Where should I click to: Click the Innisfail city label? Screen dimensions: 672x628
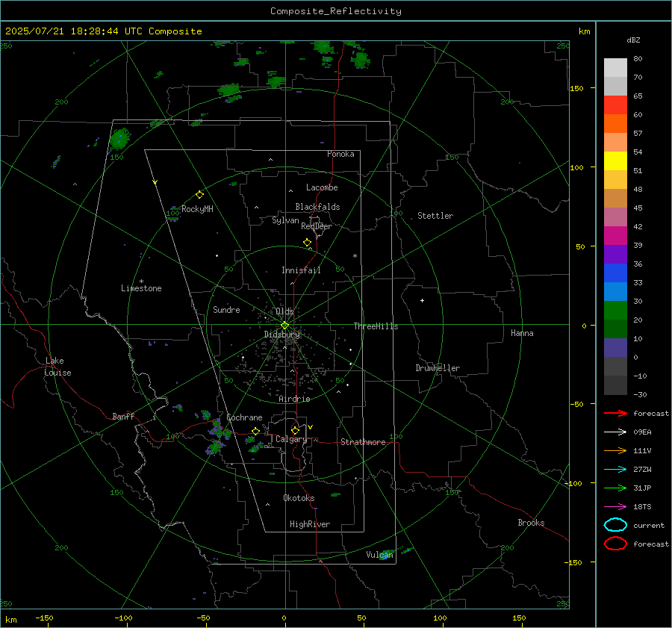[x=301, y=270]
